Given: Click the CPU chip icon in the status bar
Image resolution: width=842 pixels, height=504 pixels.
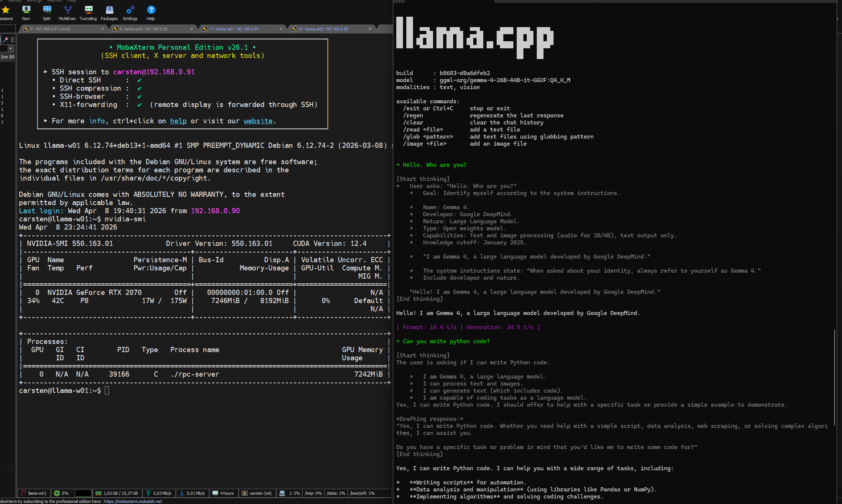Looking at the screenshot, I should (57, 493).
